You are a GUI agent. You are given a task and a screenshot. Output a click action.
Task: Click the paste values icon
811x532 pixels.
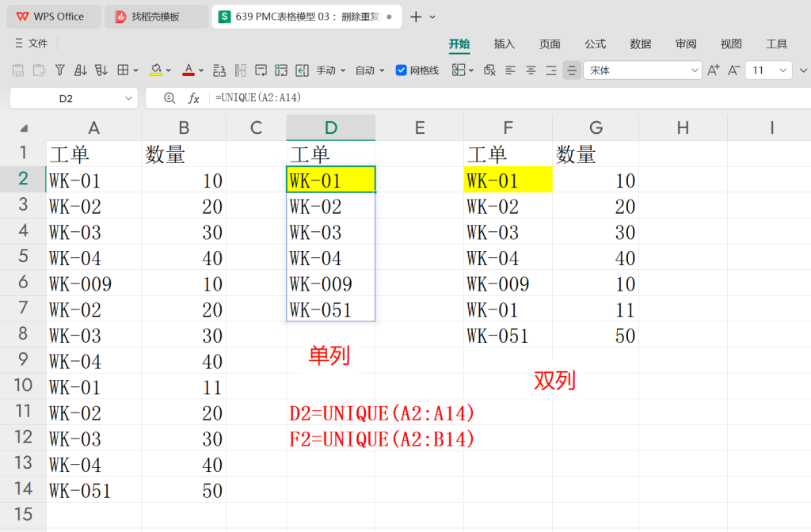tap(18, 70)
